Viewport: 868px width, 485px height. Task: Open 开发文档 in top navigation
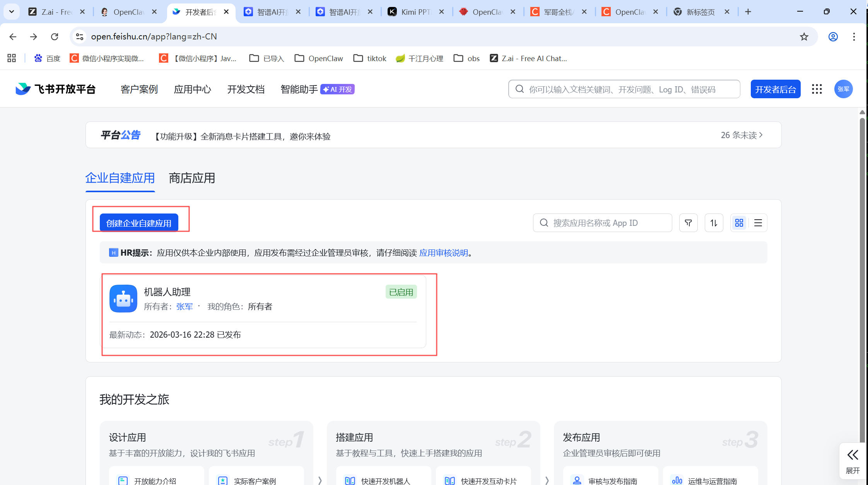click(246, 89)
